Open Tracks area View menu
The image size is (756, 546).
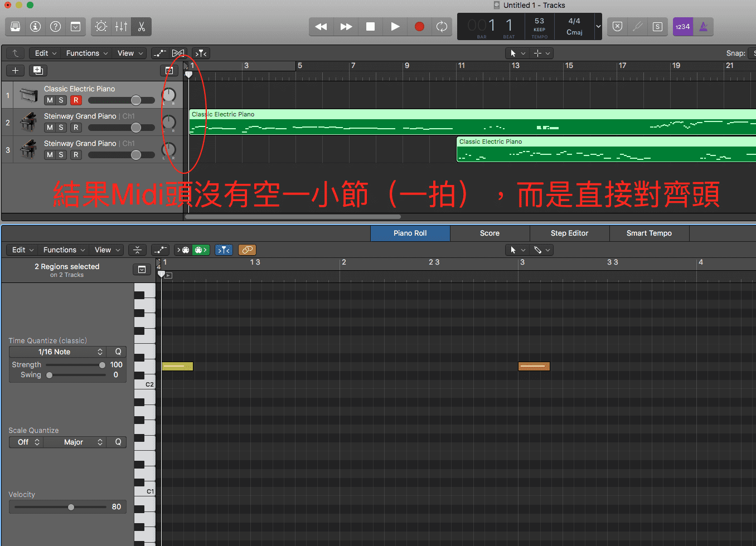(130, 53)
